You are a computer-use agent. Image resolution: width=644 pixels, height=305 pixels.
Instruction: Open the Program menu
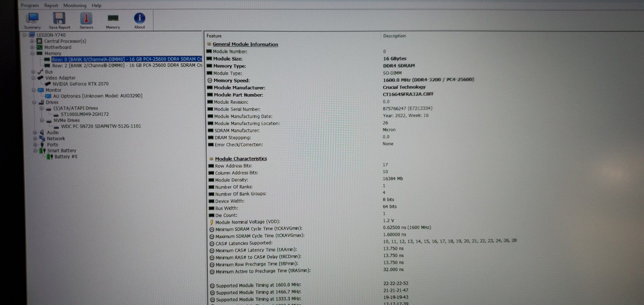tap(30, 6)
